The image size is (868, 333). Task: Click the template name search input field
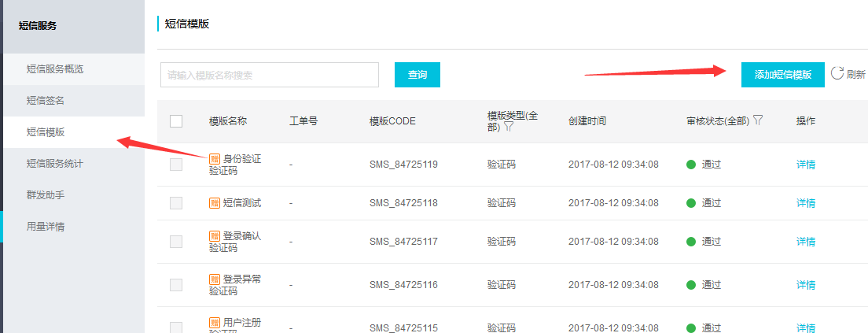270,75
